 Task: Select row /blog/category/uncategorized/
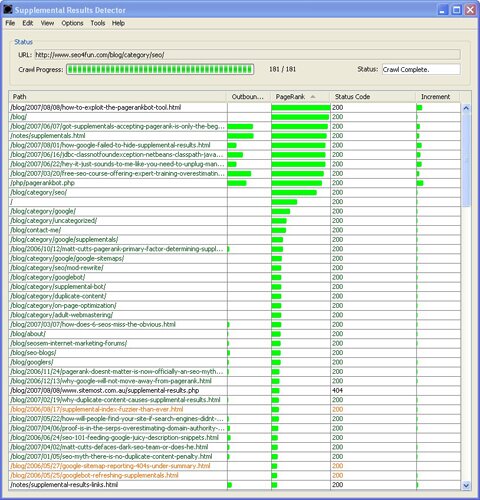[x=235, y=220]
